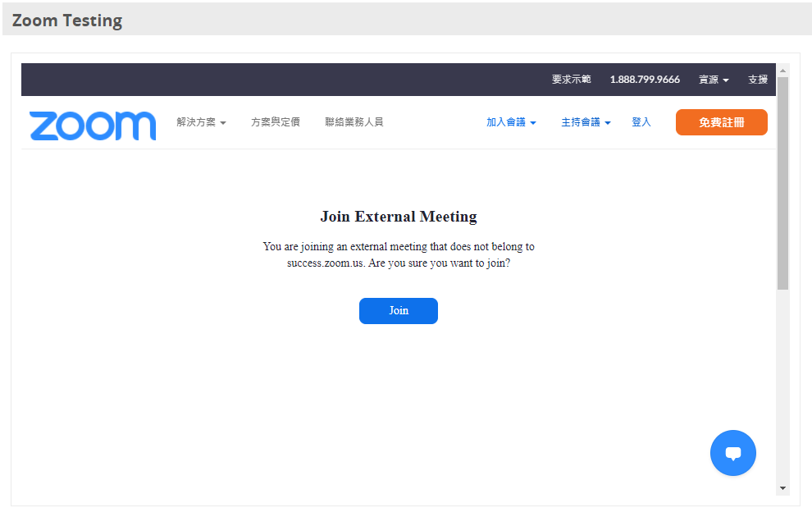Viewport: 812px width, 526px height.
Task: Open 聯絡業務人員 contact sales link
Action: tap(354, 122)
